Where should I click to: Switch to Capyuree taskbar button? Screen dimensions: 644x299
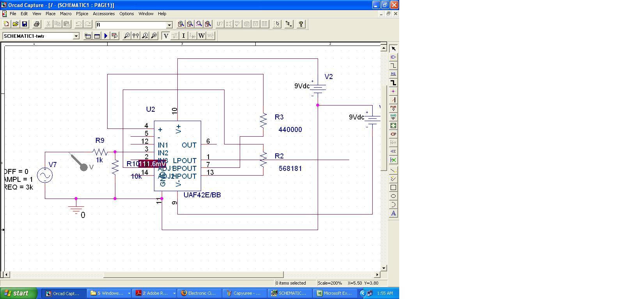[244, 293]
